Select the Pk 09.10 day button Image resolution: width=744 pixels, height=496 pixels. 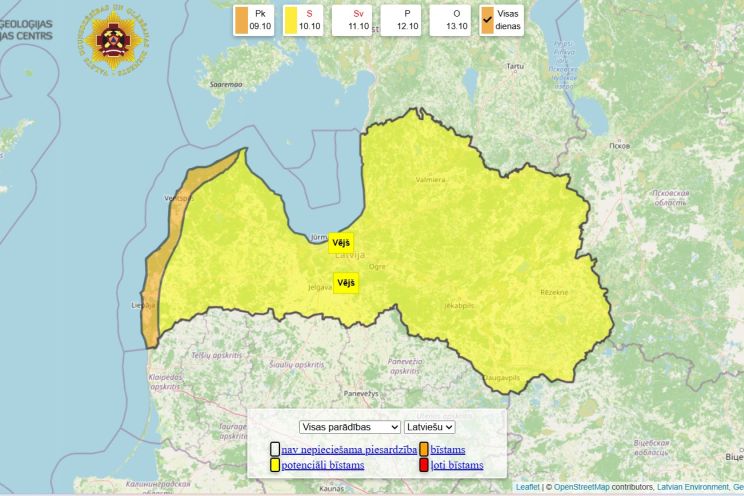253,20
